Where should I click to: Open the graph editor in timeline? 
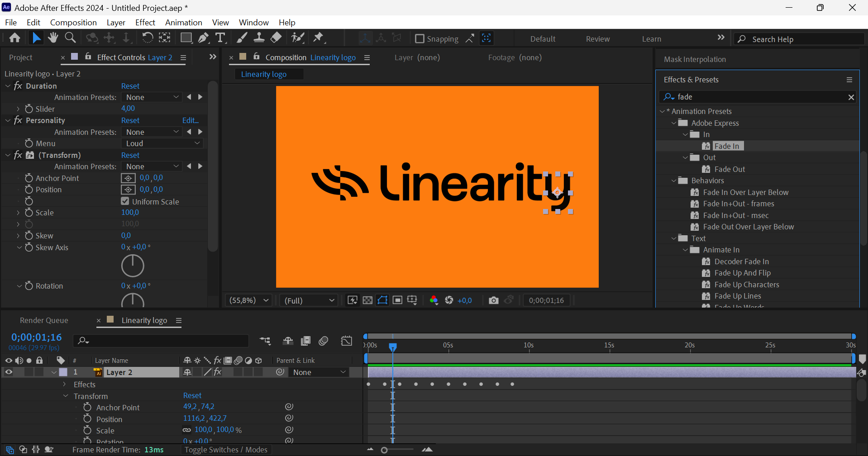tap(347, 341)
